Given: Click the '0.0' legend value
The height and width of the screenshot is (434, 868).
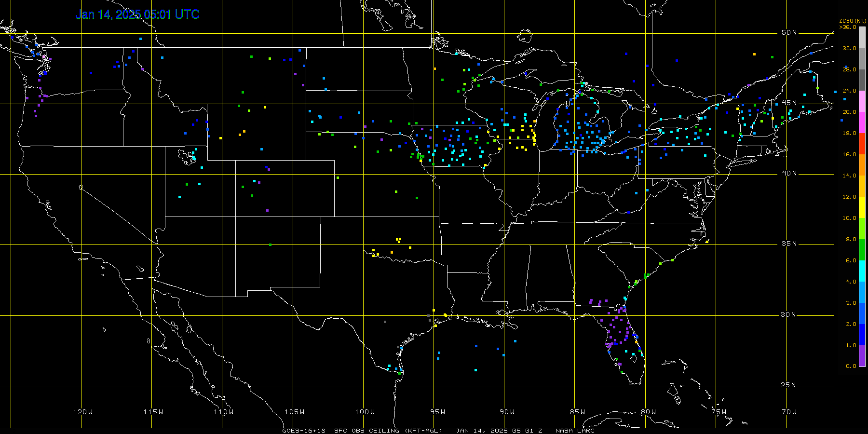Looking at the screenshot, I should (851, 366).
